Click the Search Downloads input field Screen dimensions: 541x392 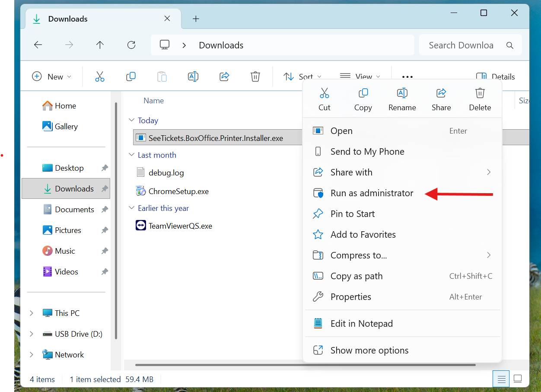pyautogui.click(x=461, y=45)
